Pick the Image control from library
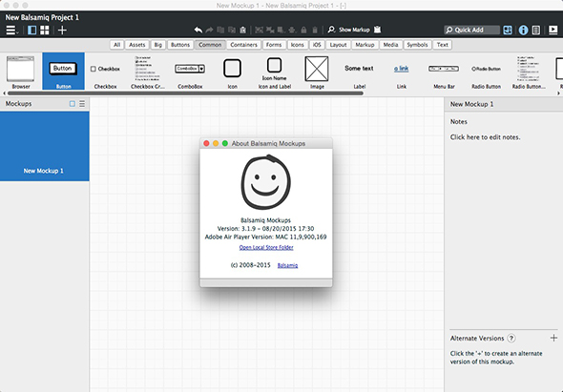 tap(317, 72)
